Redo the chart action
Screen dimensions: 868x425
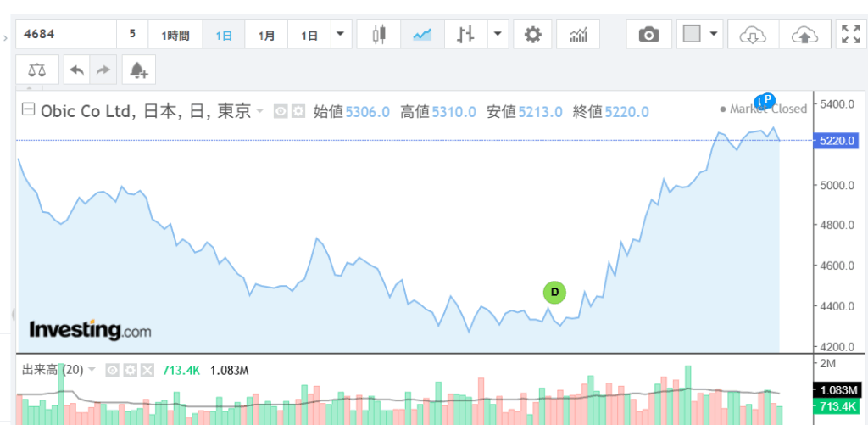(103, 70)
